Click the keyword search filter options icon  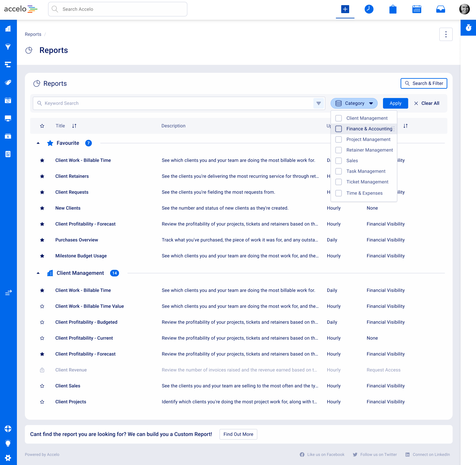coord(318,103)
